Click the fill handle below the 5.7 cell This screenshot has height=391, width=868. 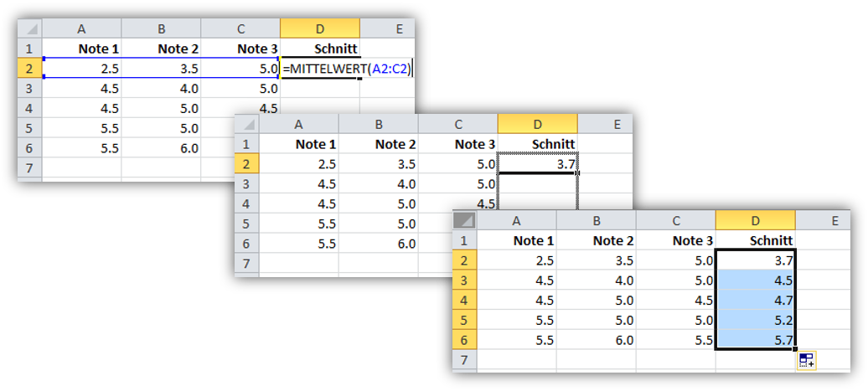(795, 349)
